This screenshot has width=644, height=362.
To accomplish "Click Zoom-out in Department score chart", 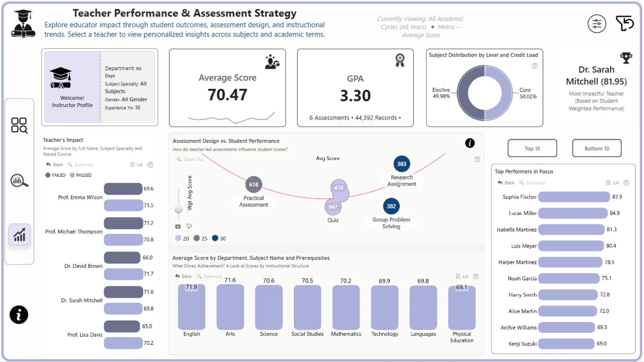I will pyautogui.click(x=209, y=276).
